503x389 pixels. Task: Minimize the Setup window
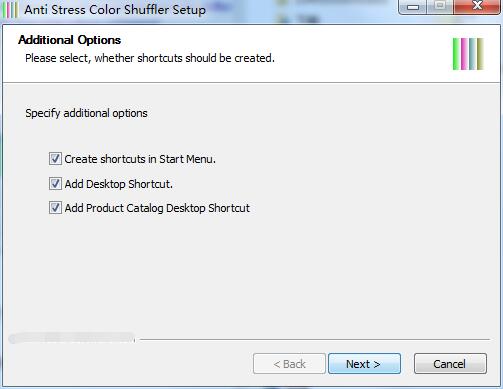[x=413, y=7]
